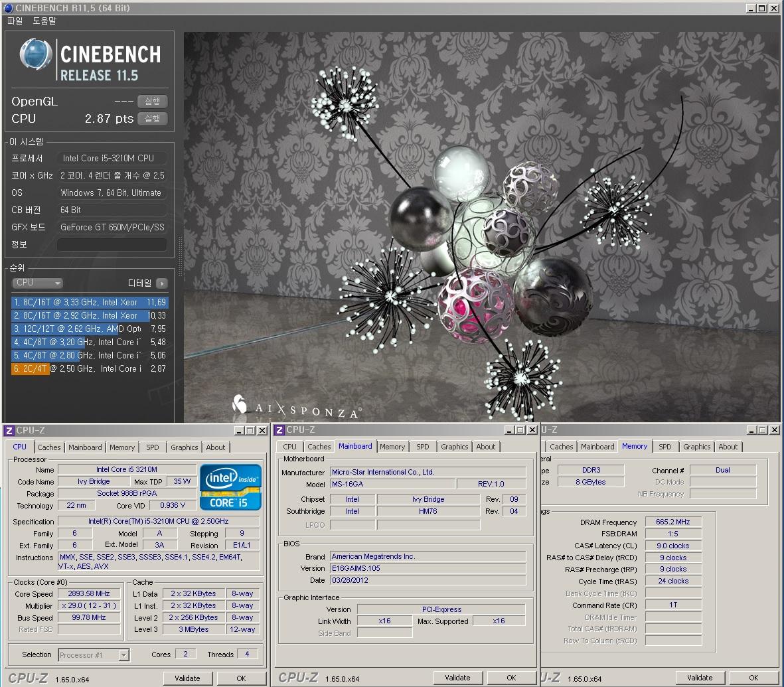
Task: Select the CPU tab in left CPU-Z
Action: coord(19,447)
